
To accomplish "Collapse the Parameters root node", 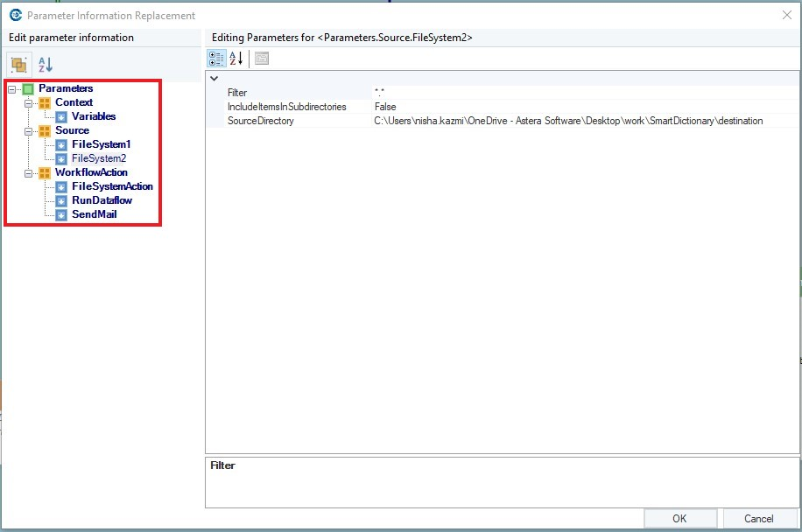I will pyautogui.click(x=11, y=88).
